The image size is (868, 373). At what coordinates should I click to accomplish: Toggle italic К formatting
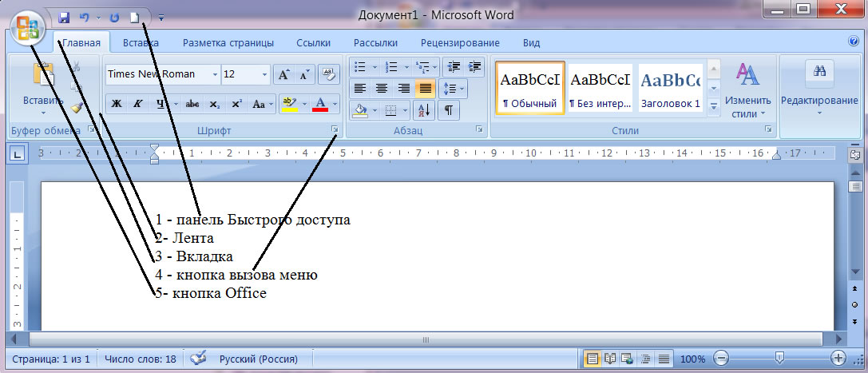click(x=138, y=104)
